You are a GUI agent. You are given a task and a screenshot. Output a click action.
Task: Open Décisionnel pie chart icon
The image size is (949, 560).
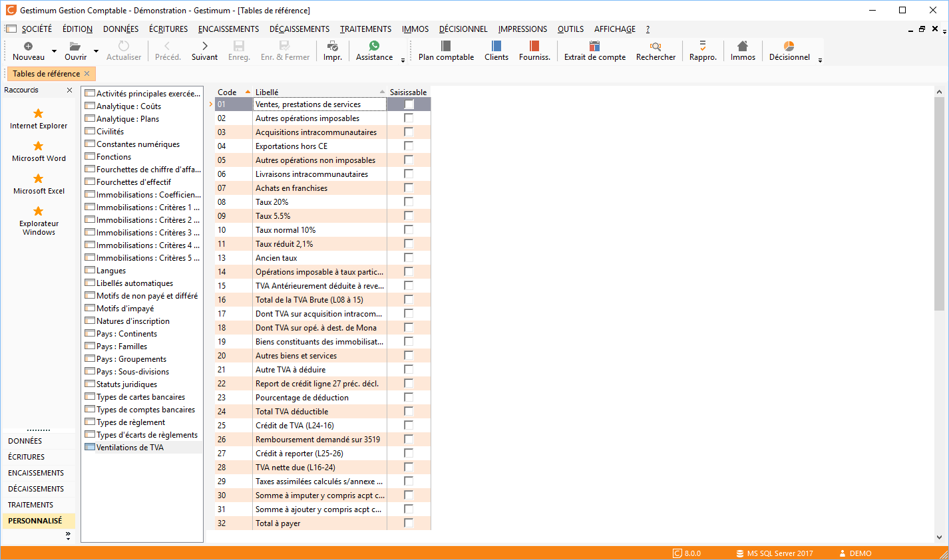point(789,46)
